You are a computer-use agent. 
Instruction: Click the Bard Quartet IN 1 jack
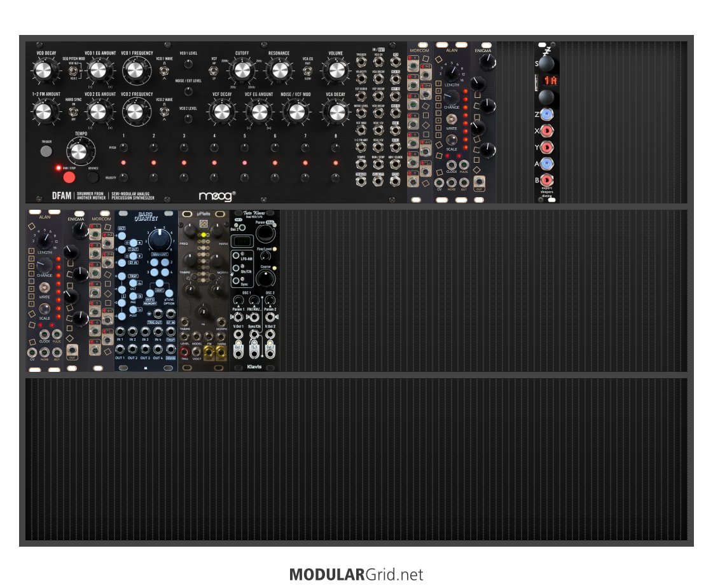[x=120, y=332]
